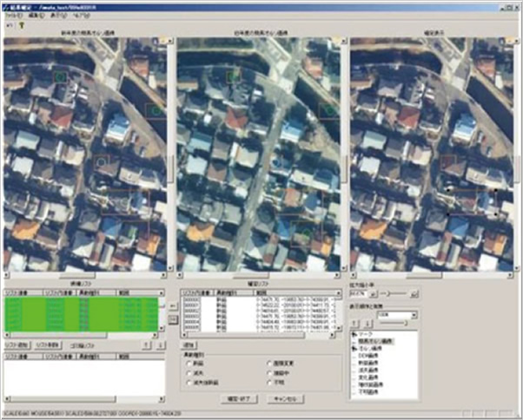Open the 表示 menu

[58, 16]
